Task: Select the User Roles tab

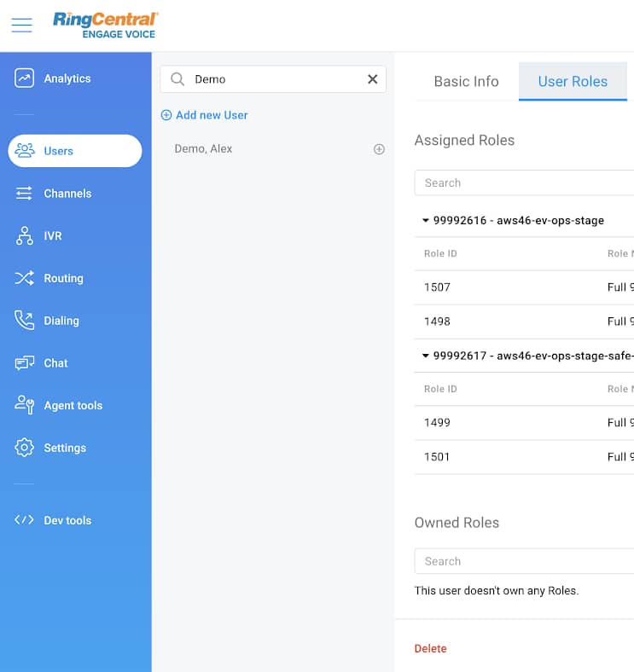Action: click(x=573, y=81)
